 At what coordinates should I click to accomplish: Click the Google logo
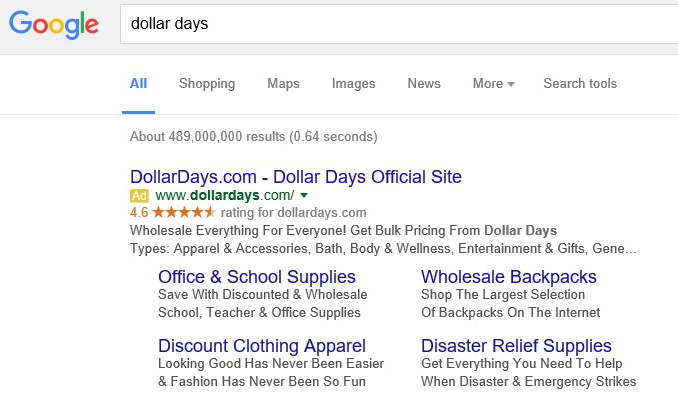(54, 24)
